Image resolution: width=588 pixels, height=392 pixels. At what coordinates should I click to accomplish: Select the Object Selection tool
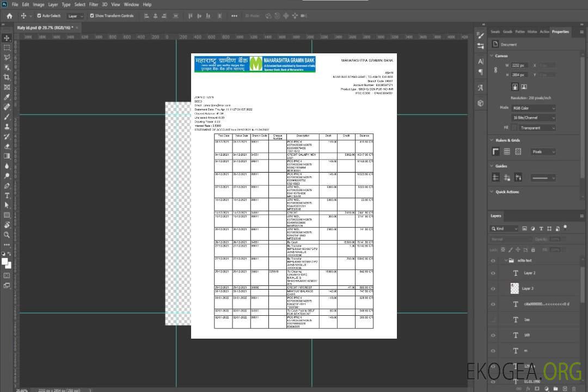pos(7,68)
